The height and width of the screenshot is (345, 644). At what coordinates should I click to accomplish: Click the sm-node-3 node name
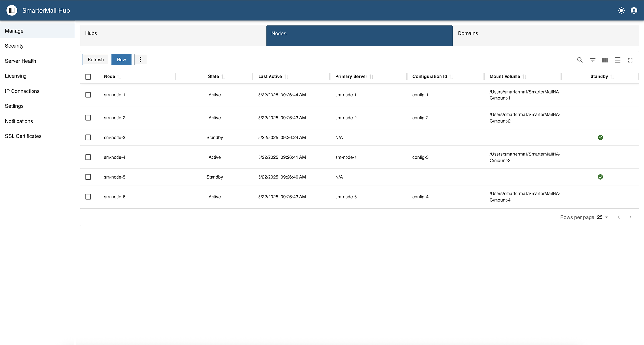point(115,137)
